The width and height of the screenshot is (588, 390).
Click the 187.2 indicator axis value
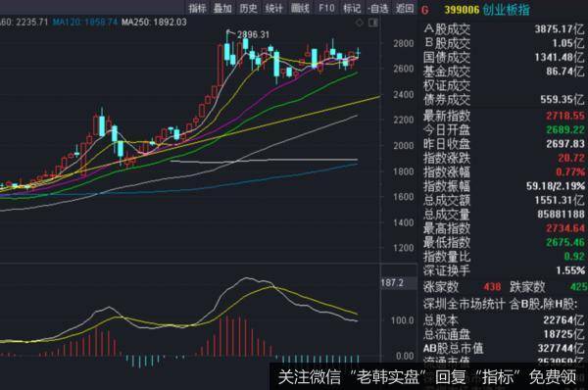pos(392,283)
